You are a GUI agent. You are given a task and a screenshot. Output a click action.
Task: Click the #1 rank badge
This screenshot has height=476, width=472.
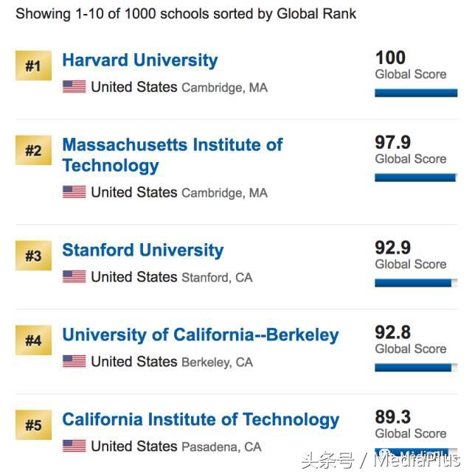(x=33, y=66)
